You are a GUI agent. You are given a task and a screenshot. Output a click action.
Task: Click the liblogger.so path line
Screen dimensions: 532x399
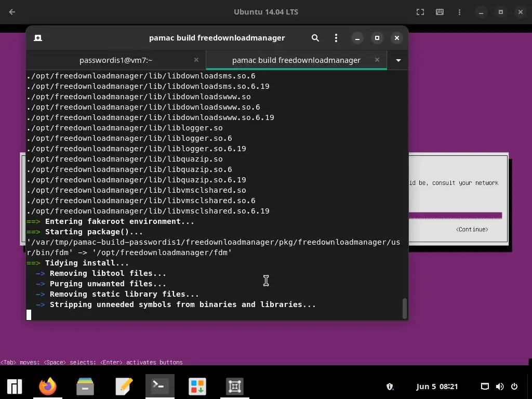(x=125, y=128)
